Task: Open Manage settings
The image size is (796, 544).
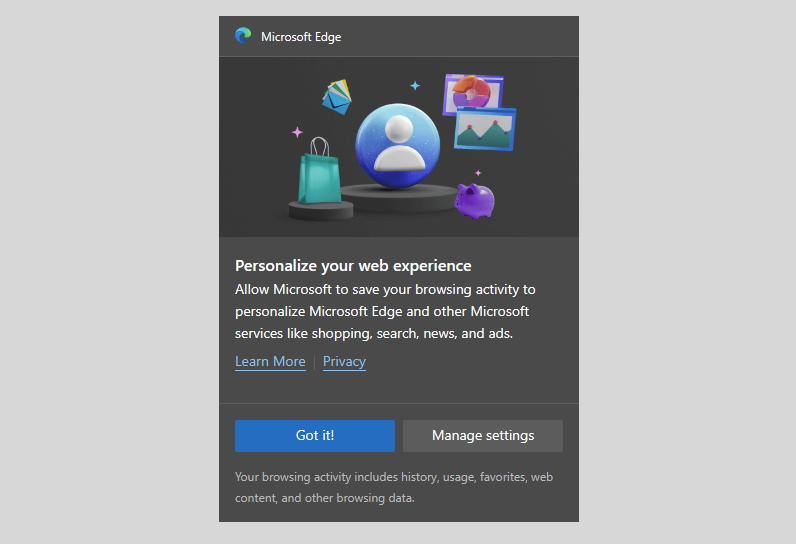Action: [x=483, y=435]
